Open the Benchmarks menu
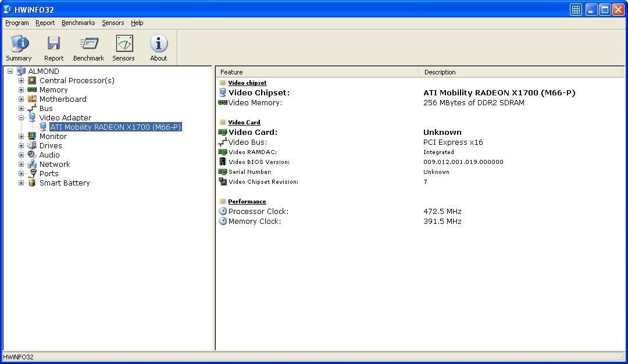 (78, 23)
